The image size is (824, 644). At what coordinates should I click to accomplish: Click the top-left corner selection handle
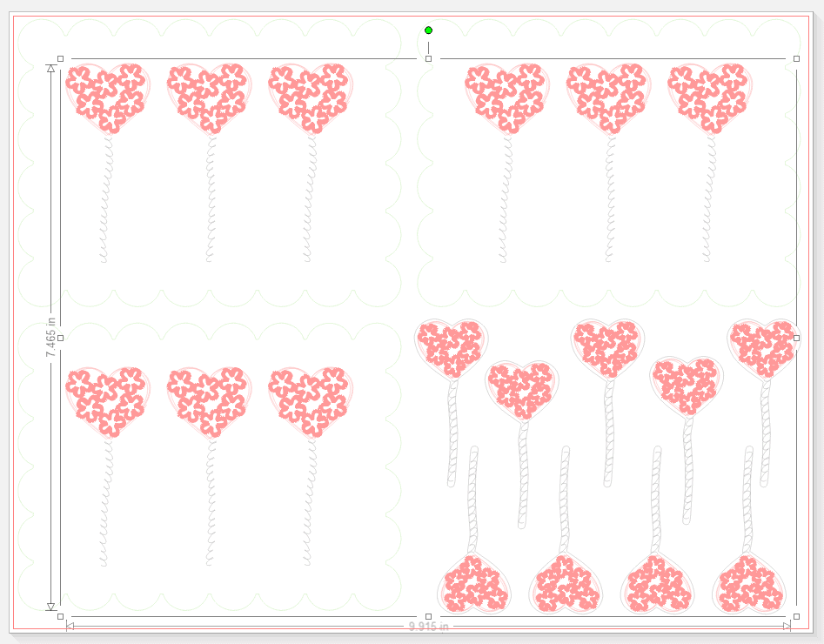pyautogui.click(x=60, y=59)
